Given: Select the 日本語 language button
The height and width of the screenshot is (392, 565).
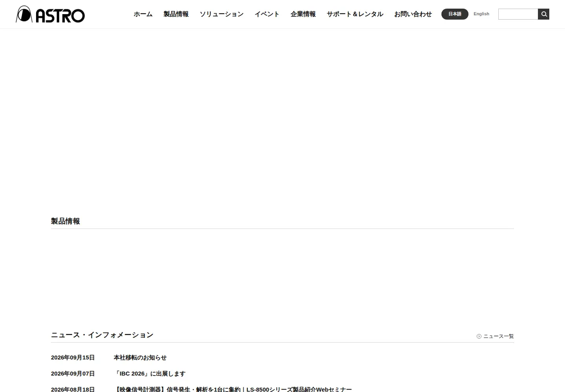Looking at the screenshot, I should pyautogui.click(x=455, y=14).
